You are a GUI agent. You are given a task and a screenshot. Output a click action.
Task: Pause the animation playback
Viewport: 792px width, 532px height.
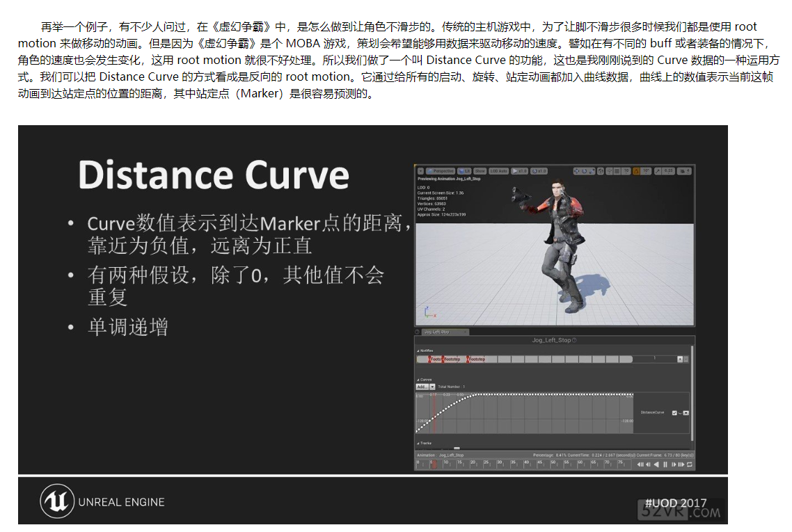[x=665, y=465]
